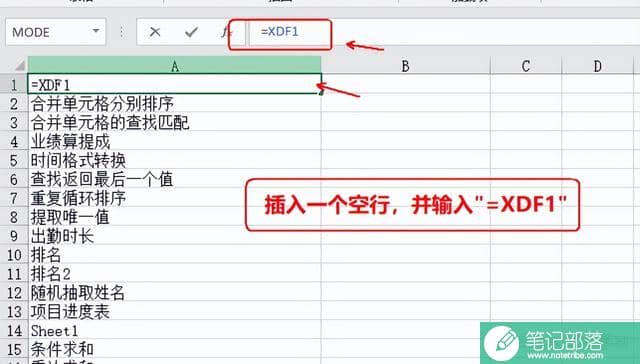Select cell A10 with 排名
Screen dimensions: 640x364
click(x=175, y=255)
